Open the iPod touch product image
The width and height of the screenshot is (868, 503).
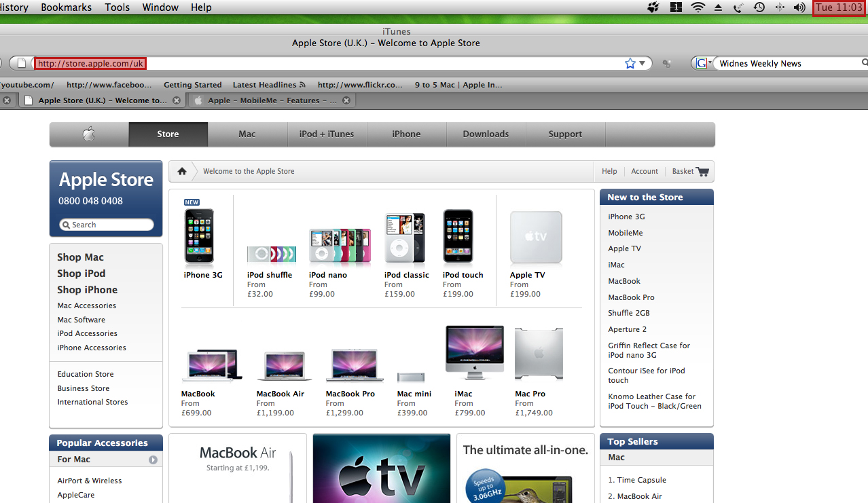click(x=458, y=236)
